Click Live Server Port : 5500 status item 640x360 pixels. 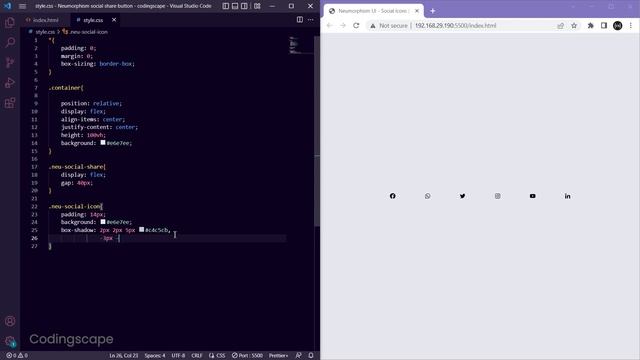(x=247, y=356)
